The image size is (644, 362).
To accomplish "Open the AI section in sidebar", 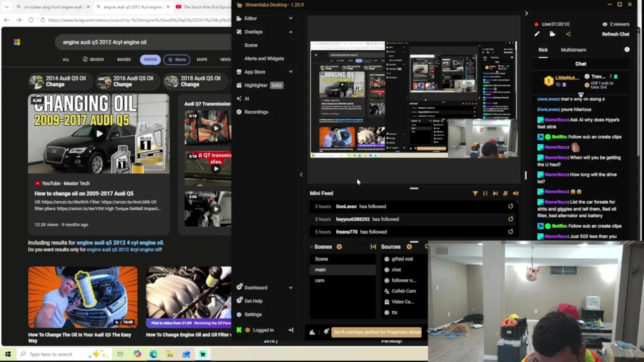I will click(247, 99).
